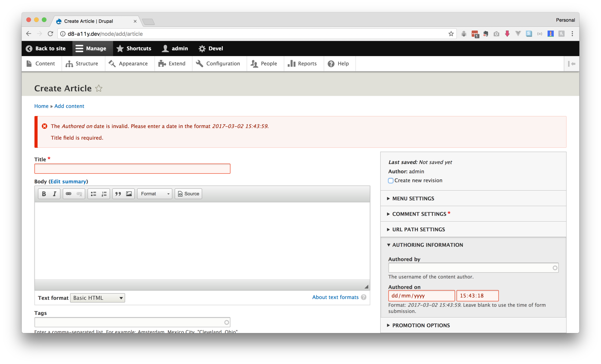
Task: Add a block quote
Action: click(118, 194)
